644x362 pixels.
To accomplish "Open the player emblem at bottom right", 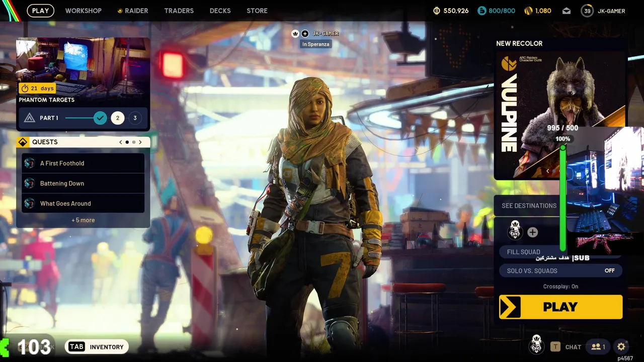I will point(536,344).
